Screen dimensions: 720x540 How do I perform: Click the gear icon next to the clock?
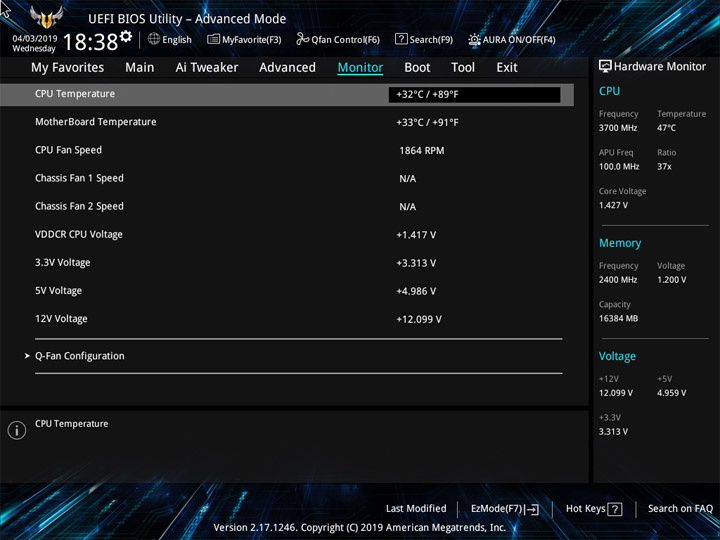coord(126,36)
